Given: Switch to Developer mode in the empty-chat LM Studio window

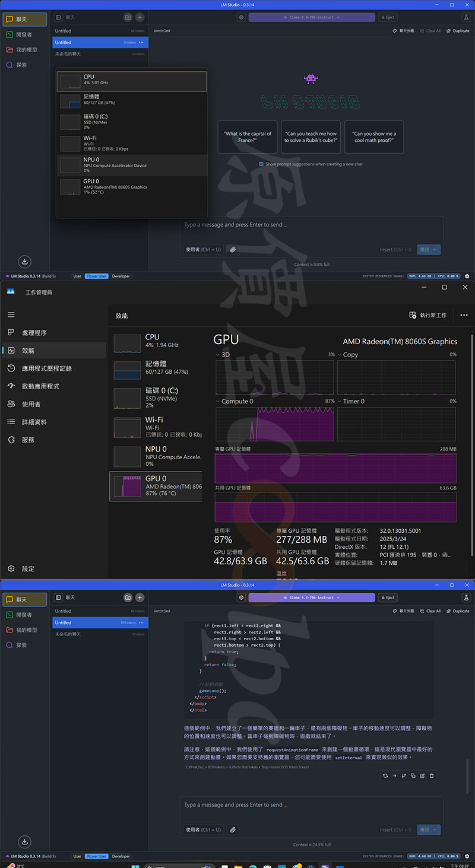Looking at the screenshot, I should pos(121,276).
